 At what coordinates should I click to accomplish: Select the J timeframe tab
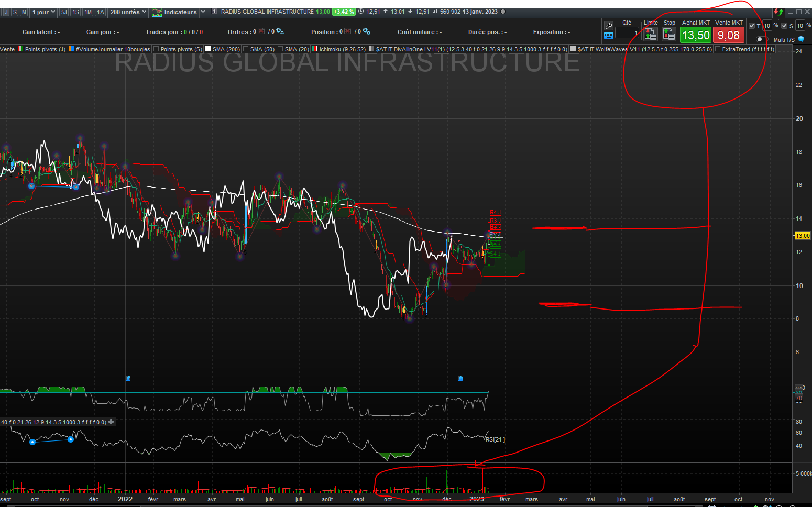(x=6, y=12)
